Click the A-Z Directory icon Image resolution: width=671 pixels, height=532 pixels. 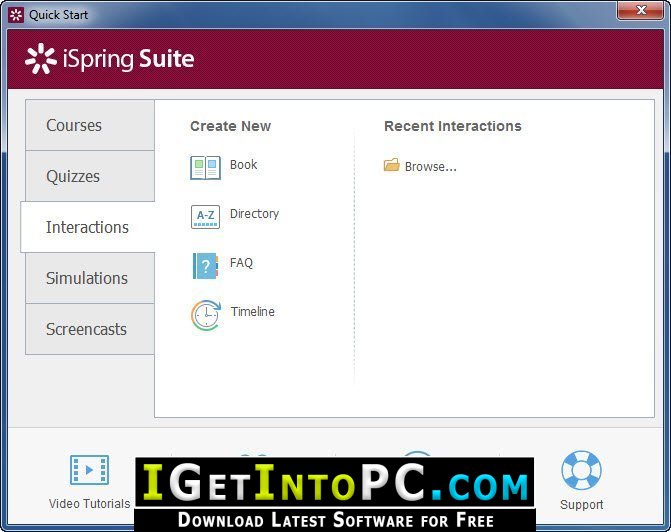205,217
